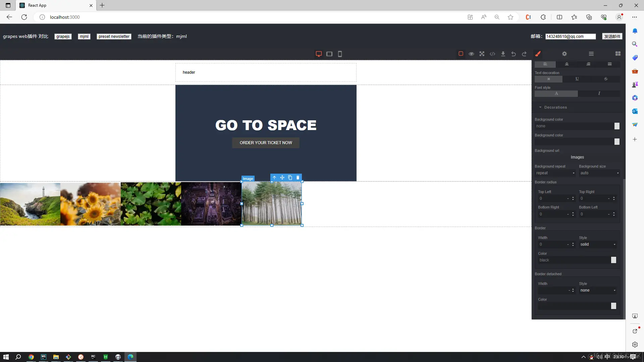Select tablet device preview icon

[329, 54]
